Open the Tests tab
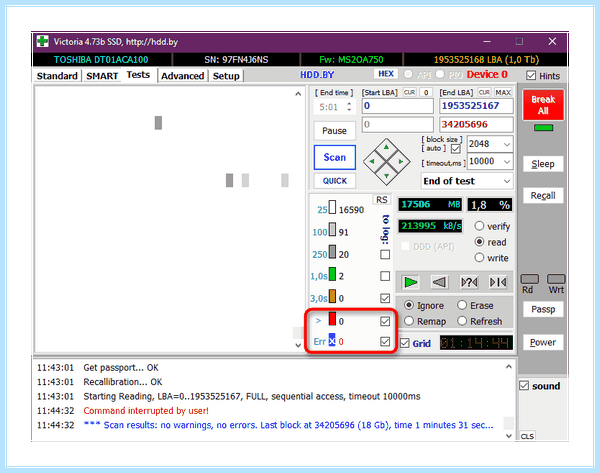 click(x=138, y=75)
